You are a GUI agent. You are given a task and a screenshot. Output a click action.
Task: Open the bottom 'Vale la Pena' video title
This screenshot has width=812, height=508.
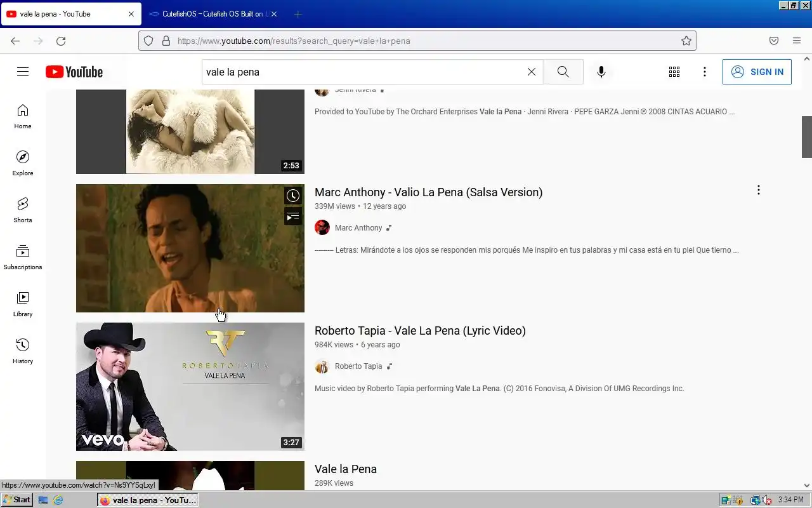coord(346,469)
